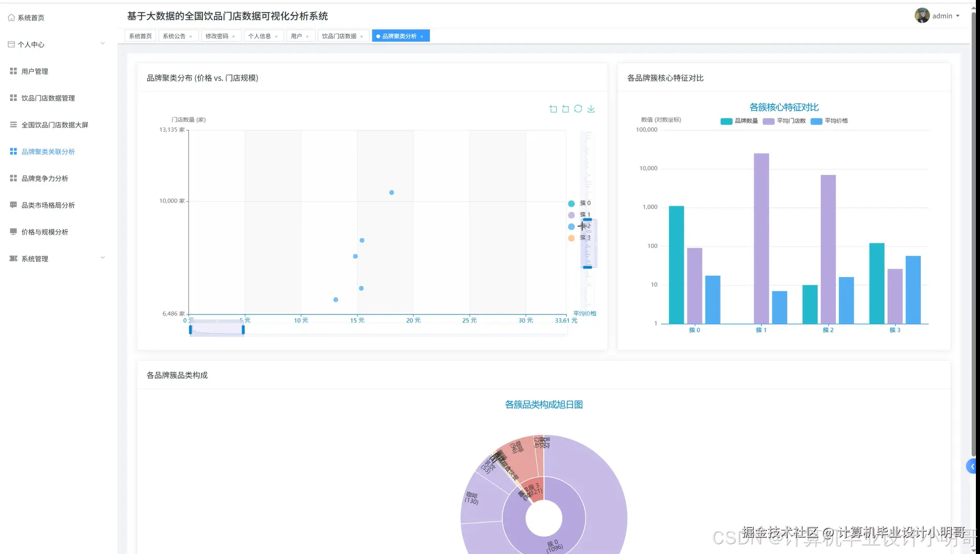Close the 个人信息 tab
The image size is (980, 554).
(277, 36)
